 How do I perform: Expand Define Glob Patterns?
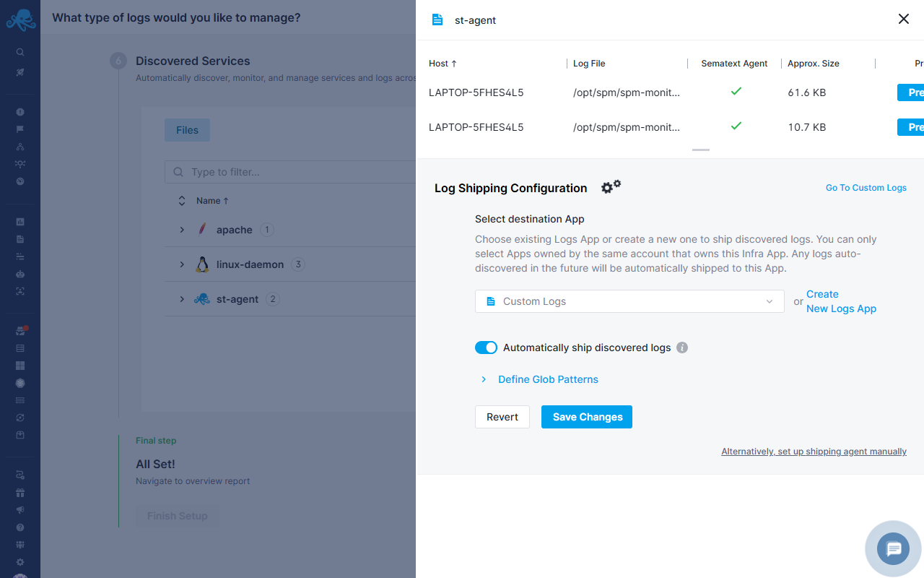[547, 379]
